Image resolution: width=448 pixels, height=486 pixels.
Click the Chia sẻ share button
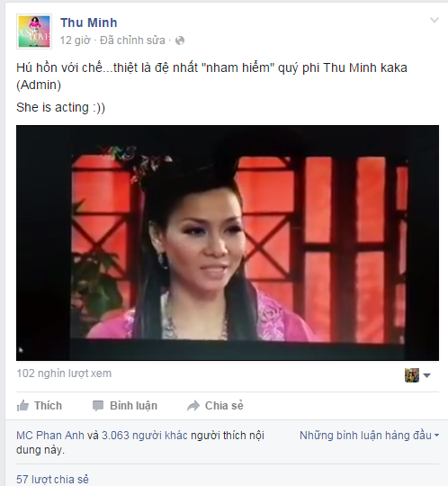pos(224,406)
